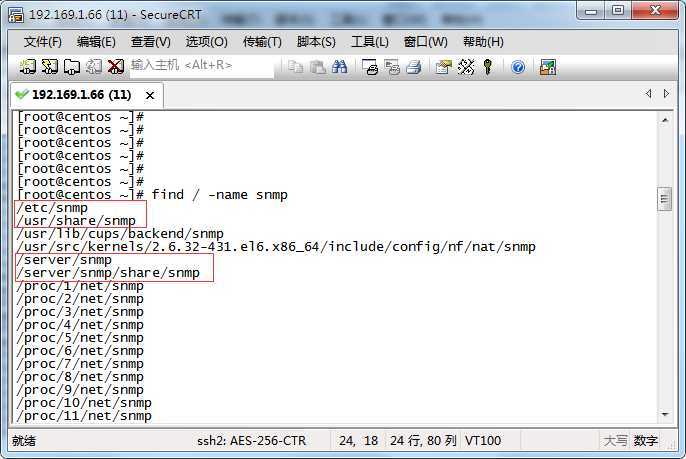This screenshot has height=459, width=686.
Task: Click the /usr/lib/cups/backend/snmp line
Action: click(x=120, y=234)
